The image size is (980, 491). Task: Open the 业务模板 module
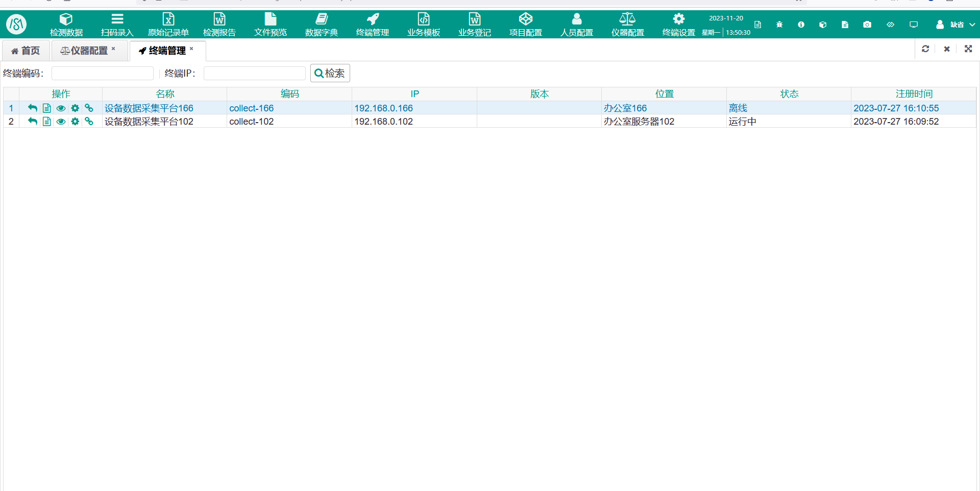pos(424,25)
